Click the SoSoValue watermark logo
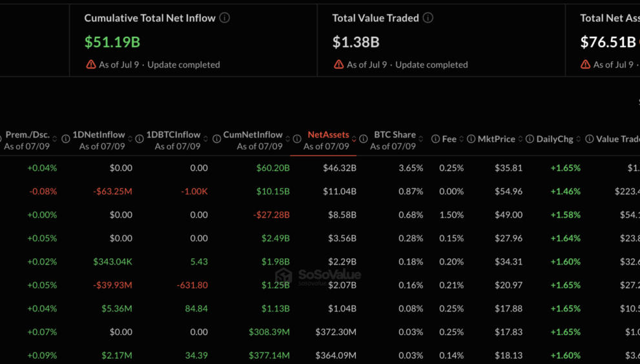 click(318, 276)
